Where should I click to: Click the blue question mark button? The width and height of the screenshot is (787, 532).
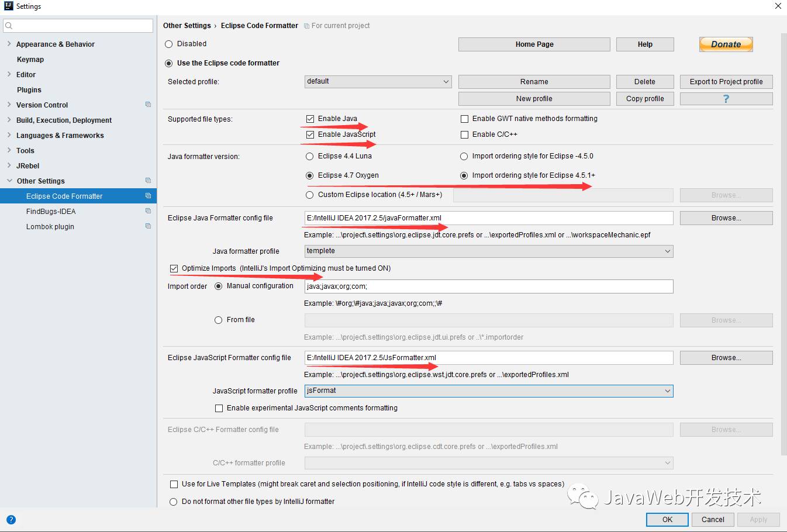[726, 99]
